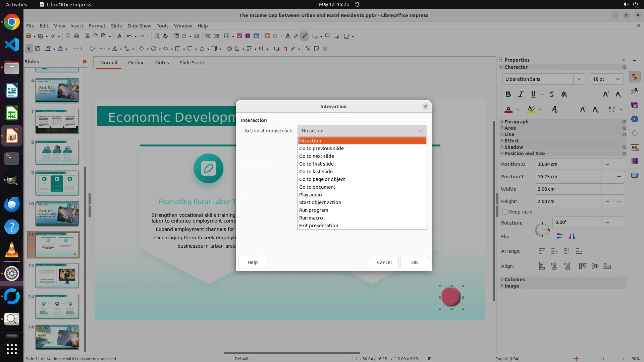Select 'Exit presentation' from action list

pyautogui.click(x=318, y=226)
